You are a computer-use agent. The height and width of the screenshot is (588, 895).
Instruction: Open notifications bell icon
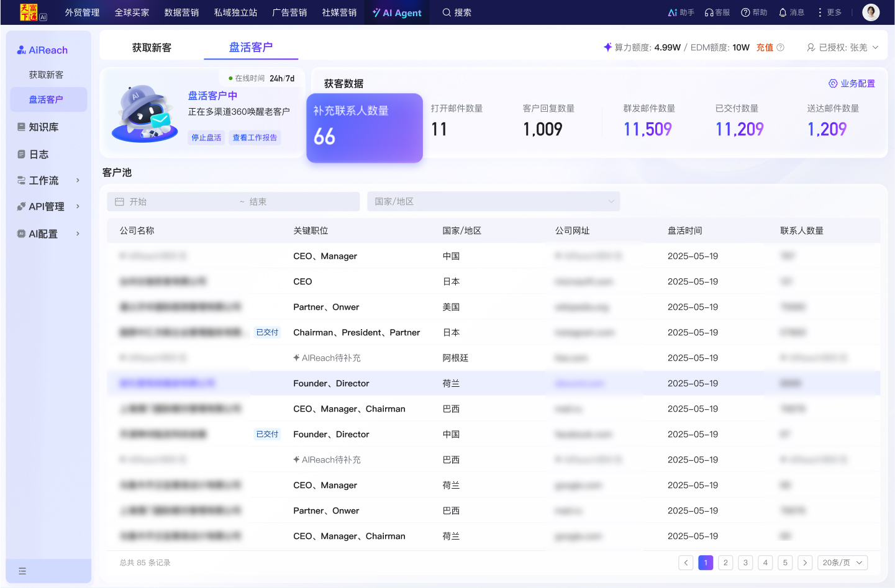coord(783,12)
